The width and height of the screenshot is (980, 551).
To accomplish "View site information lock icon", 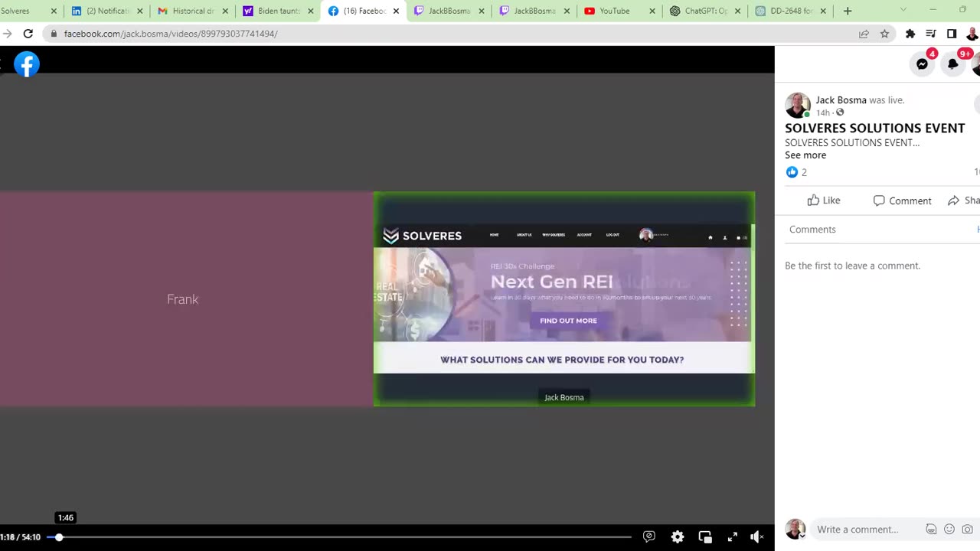I will pyautogui.click(x=54, y=34).
